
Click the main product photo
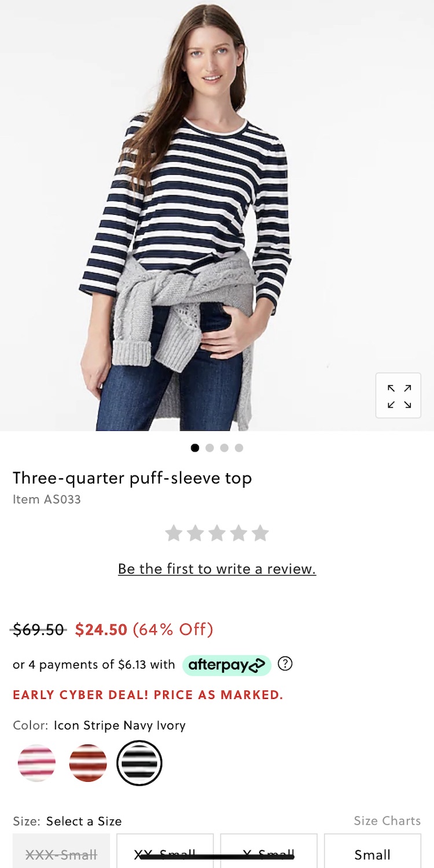point(217,215)
